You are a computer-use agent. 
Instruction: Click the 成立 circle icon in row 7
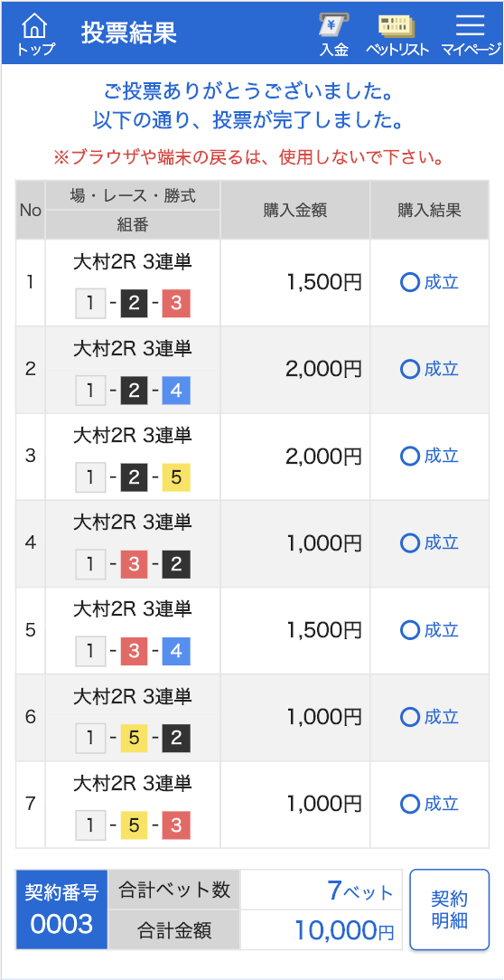(x=410, y=804)
